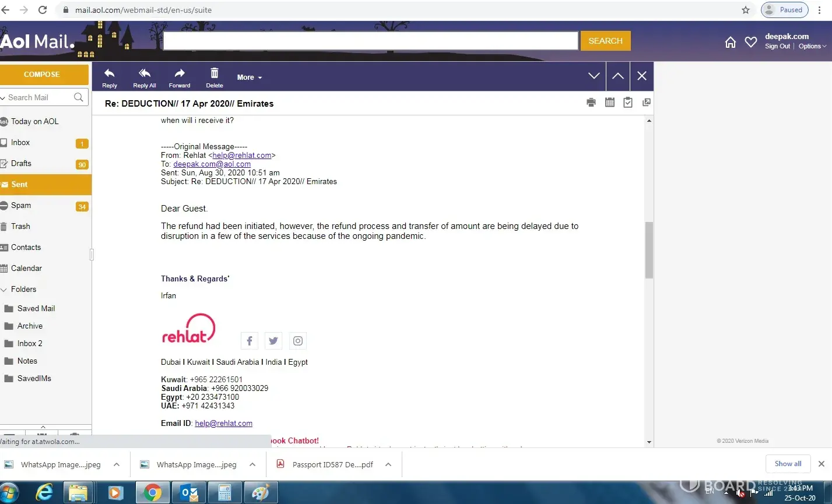The image size is (832, 504).
Task: Open Rehlat's Instagram icon link
Action: tap(298, 341)
